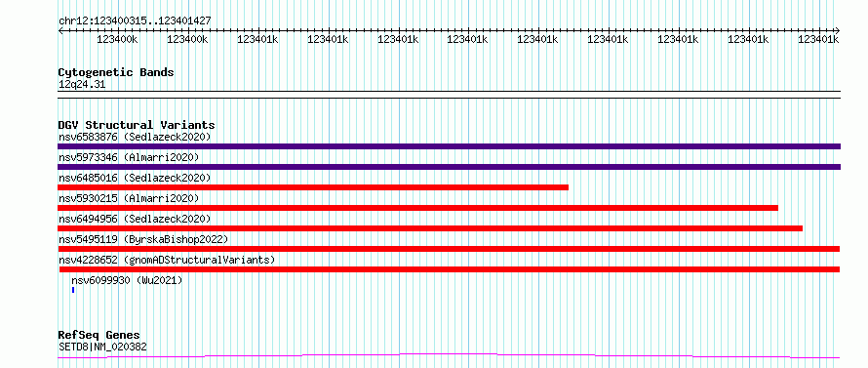Select the red bar for nsv6485016
Screen dimensions: 868x368
click(x=313, y=187)
